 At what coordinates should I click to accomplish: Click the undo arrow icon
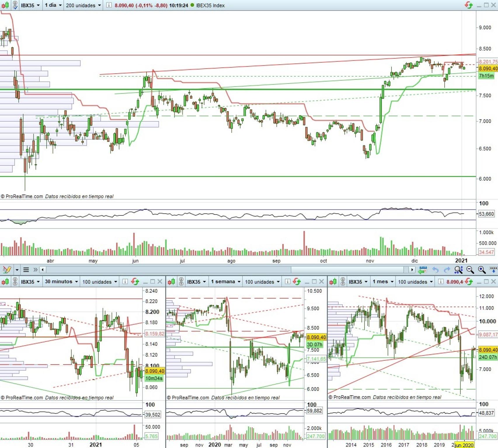(435, 270)
